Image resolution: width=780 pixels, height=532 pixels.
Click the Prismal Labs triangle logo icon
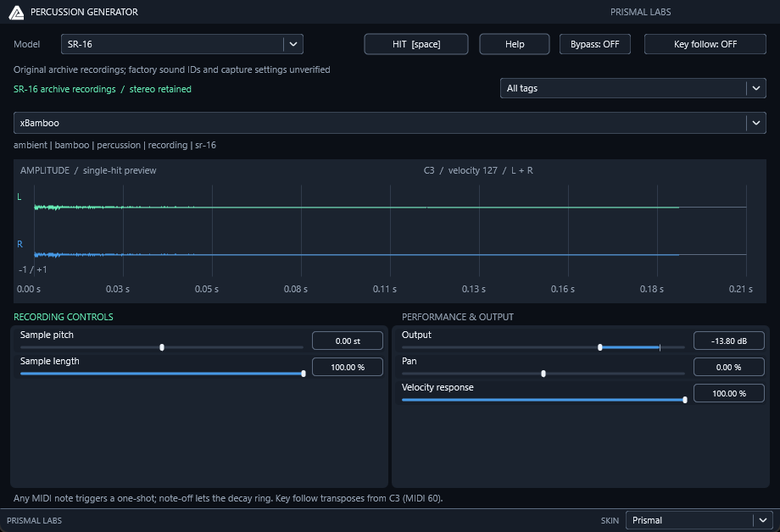[x=16, y=13]
